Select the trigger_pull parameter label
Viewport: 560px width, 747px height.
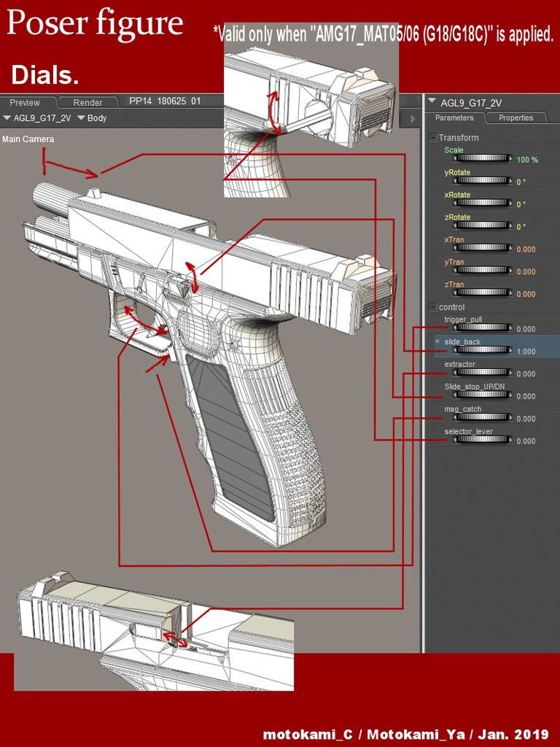click(x=462, y=320)
